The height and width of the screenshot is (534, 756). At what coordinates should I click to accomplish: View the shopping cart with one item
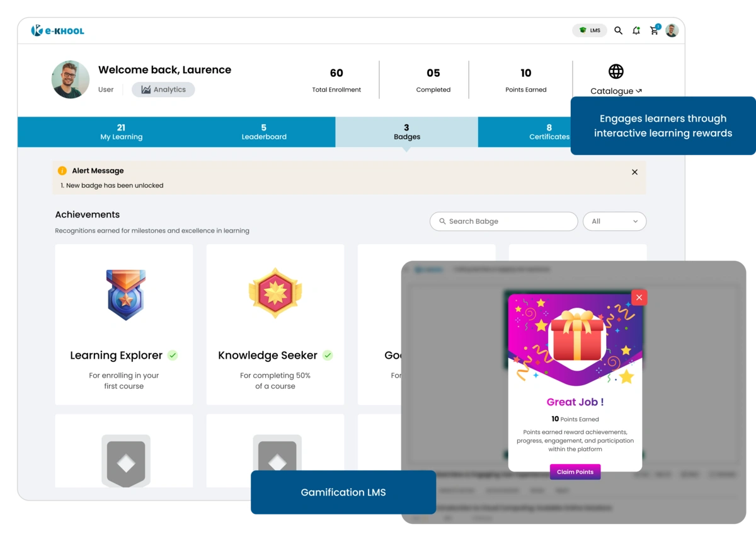pyautogui.click(x=654, y=30)
